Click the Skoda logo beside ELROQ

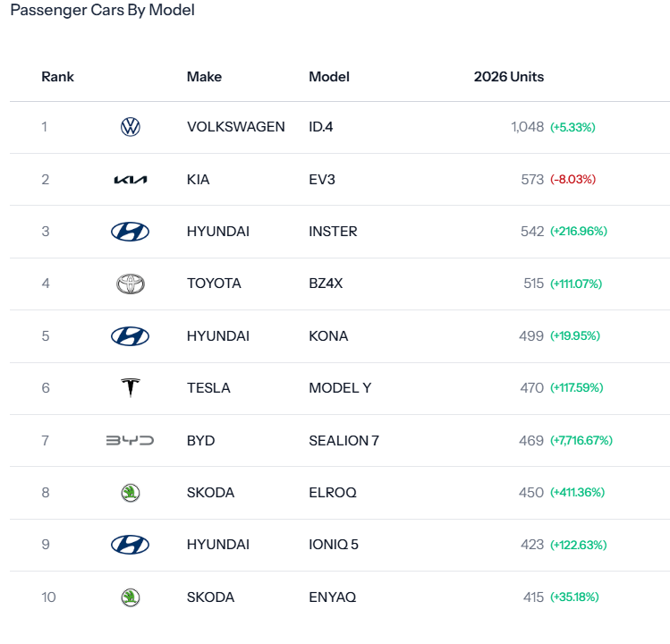[131, 493]
